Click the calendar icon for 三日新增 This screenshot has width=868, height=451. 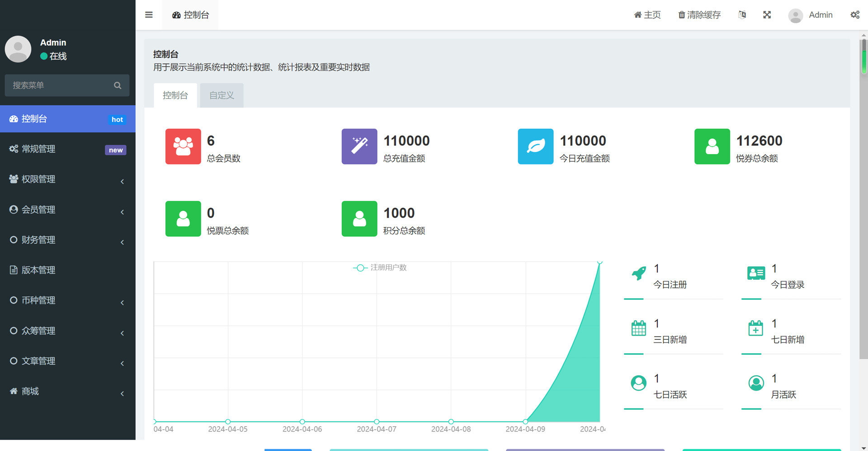tap(639, 328)
